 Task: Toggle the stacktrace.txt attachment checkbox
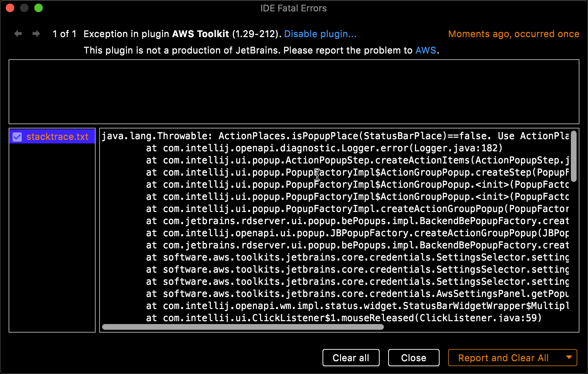click(x=17, y=136)
